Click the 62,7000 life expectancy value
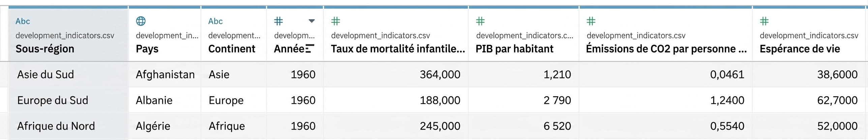The image size is (868, 140). pos(837,100)
